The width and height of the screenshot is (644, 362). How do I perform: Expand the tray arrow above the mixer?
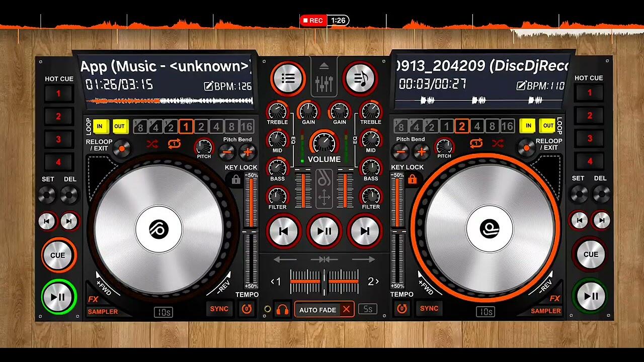(324, 66)
